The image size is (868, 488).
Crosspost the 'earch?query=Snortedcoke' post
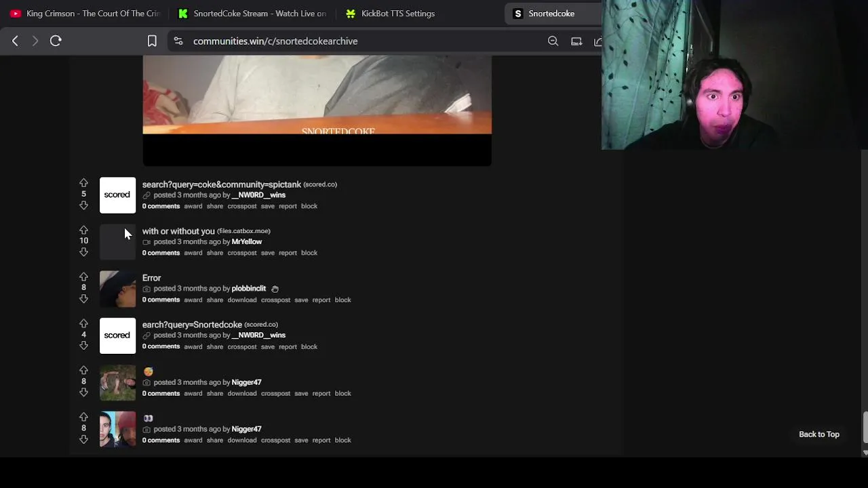click(x=242, y=346)
